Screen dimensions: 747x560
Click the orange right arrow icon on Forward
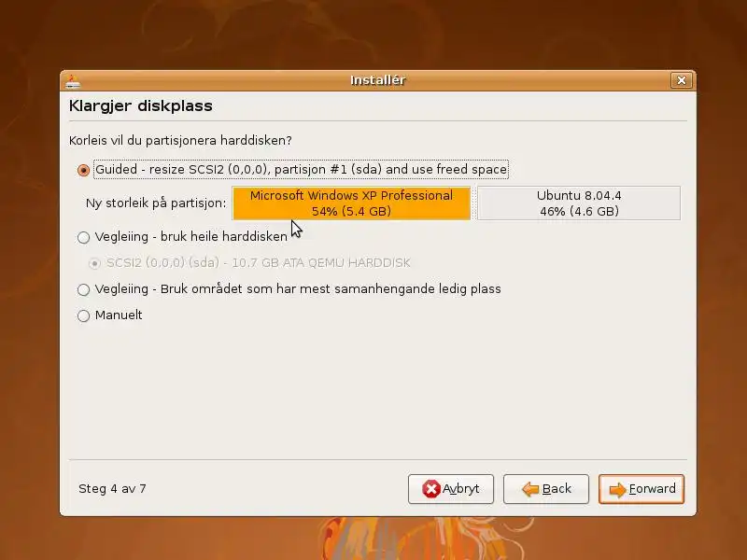pyautogui.click(x=618, y=489)
